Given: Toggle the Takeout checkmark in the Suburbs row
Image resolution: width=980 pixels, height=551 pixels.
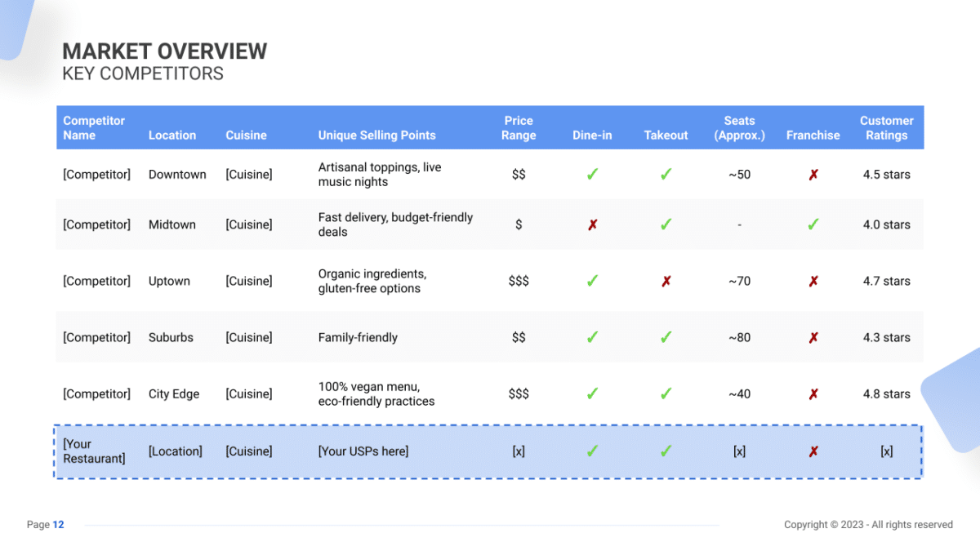Looking at the screenshot, I should tap(666, 337).
